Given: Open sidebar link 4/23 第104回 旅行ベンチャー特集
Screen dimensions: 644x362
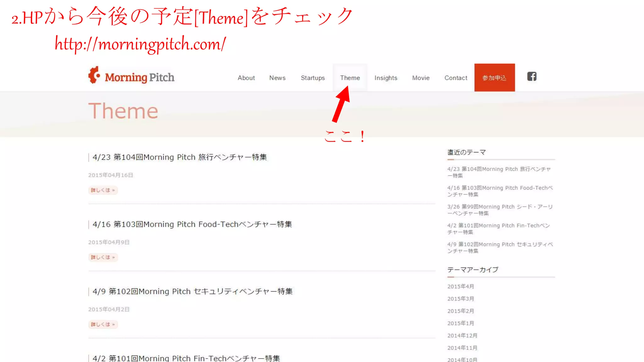Looking at the screenshot, I should pyautogui.click(x=499, y=172).
